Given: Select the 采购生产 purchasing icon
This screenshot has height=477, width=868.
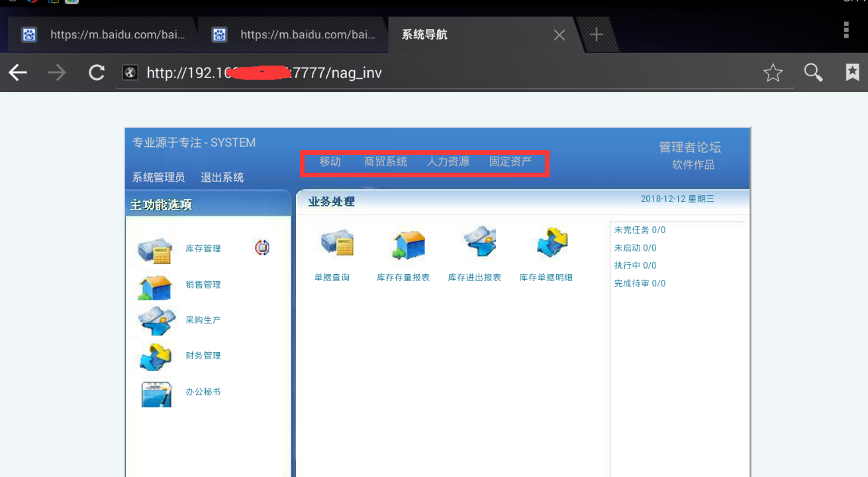Looking at the screenshot, I should coord(156,321).
